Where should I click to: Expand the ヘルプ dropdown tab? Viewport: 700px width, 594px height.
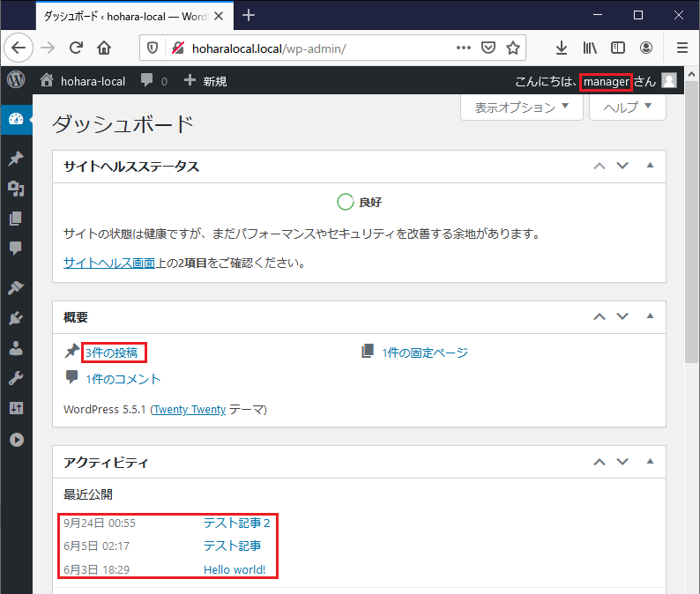628,108
